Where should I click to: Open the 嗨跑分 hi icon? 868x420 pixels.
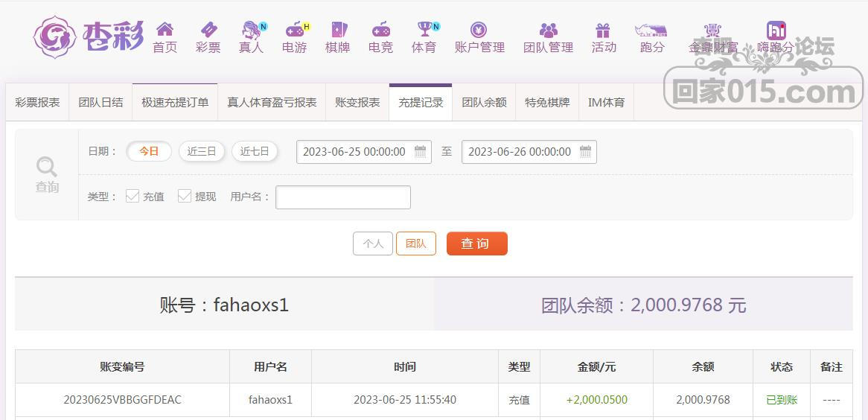pyautogui.click(x=776, y=30)
